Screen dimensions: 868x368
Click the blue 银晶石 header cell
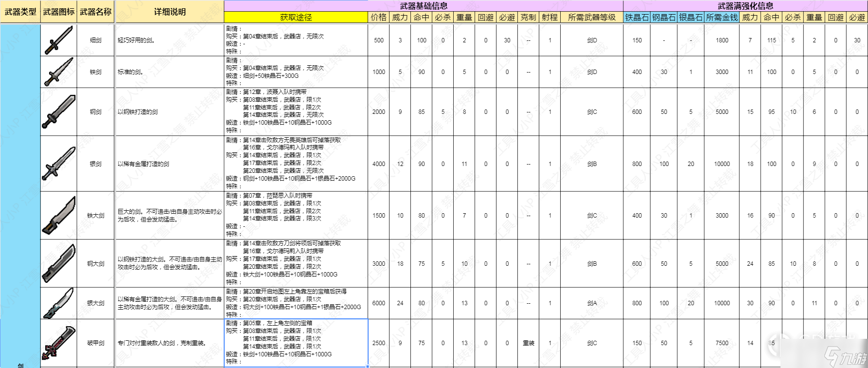click(x=691, y=17)
